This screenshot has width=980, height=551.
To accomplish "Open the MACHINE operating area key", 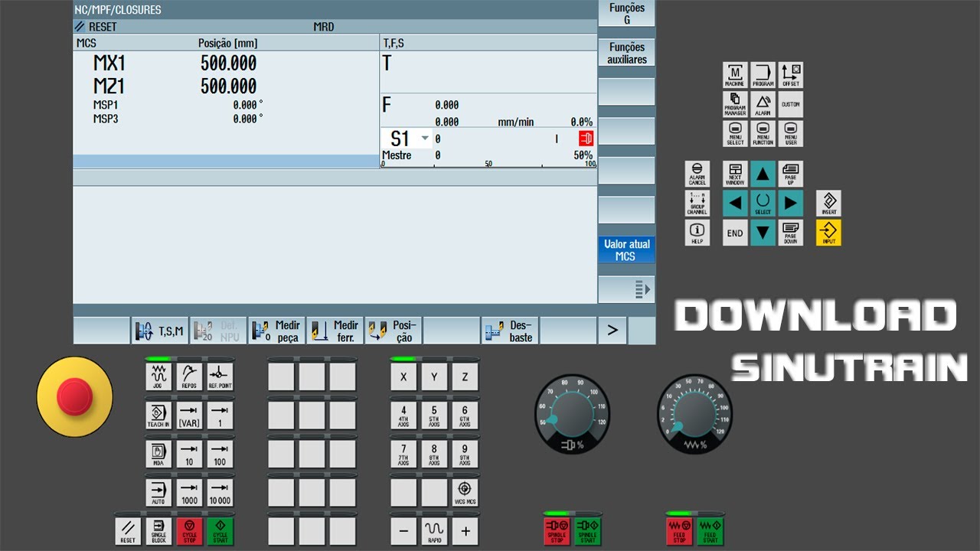I will pos(735,75).
